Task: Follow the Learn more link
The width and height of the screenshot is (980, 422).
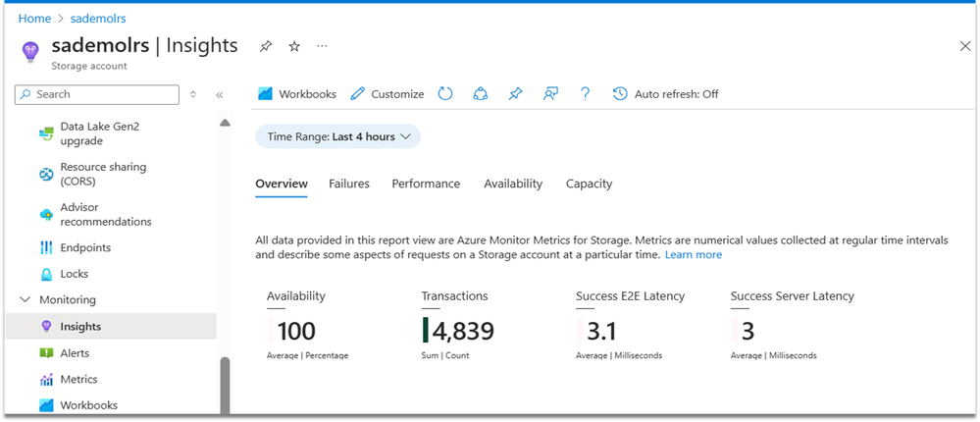Action: click(694, 255)
